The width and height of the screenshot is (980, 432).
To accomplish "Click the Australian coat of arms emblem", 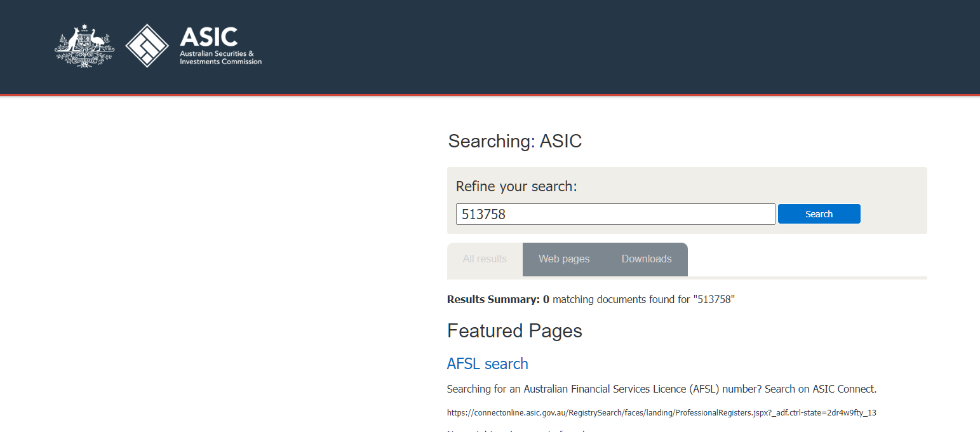I will tap(84, 46).
